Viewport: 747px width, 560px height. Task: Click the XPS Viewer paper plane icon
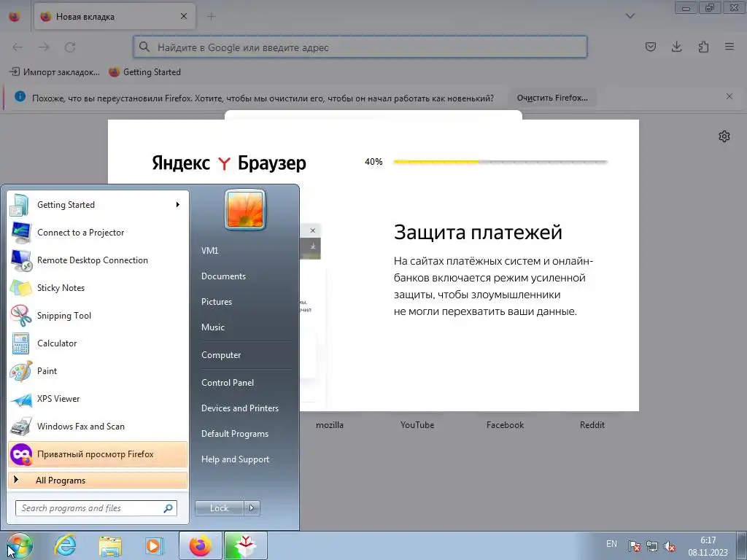pos(21,399)
